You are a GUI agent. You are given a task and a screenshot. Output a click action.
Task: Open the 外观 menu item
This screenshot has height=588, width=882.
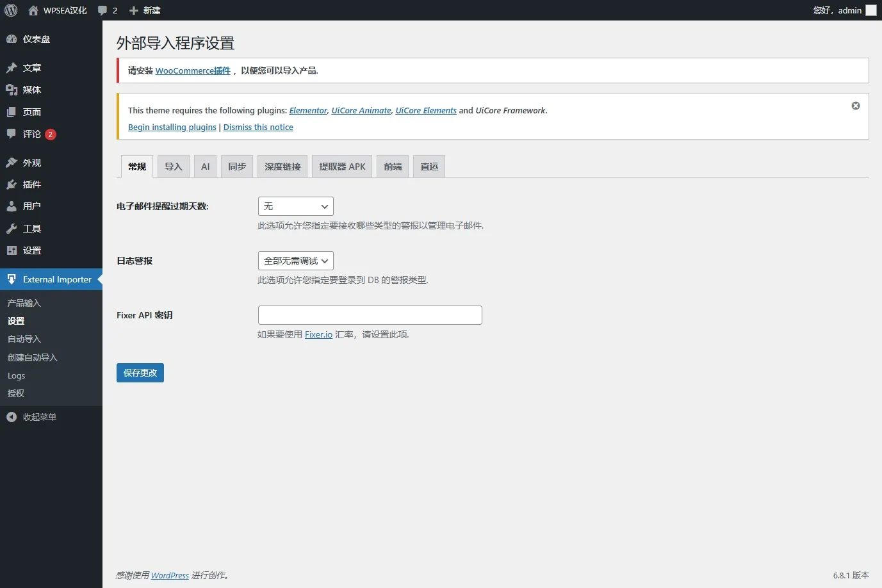pos(51,163)
